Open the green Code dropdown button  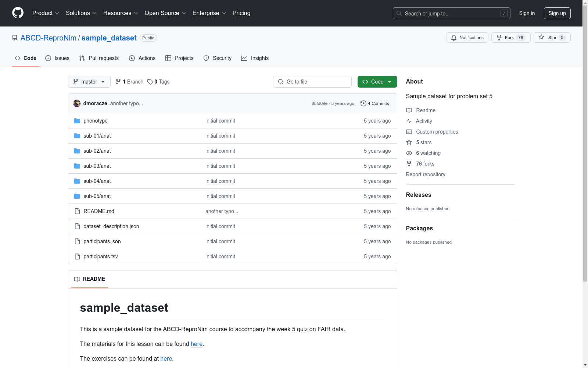[377, 82]
